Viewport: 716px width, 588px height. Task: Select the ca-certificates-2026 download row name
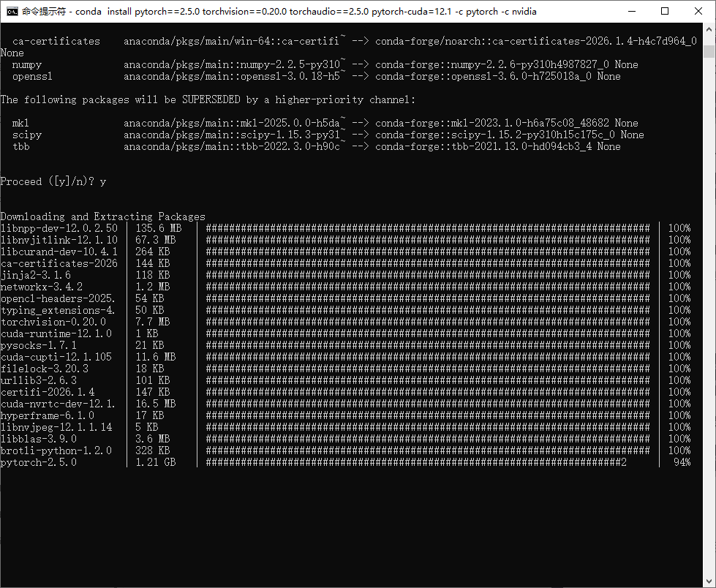pyautogui.click(x=59, y=263)
